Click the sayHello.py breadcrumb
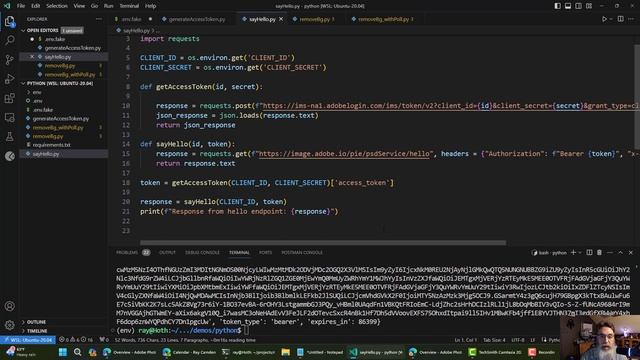Image resolution: width=640 pixels, height=360 pixels. [136, 31]
